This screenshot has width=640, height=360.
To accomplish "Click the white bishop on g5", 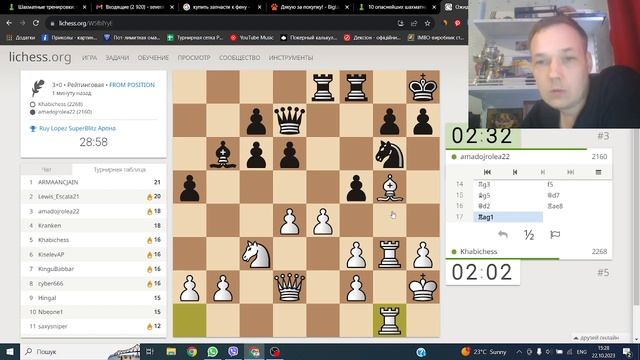I will tap(390, 187).
